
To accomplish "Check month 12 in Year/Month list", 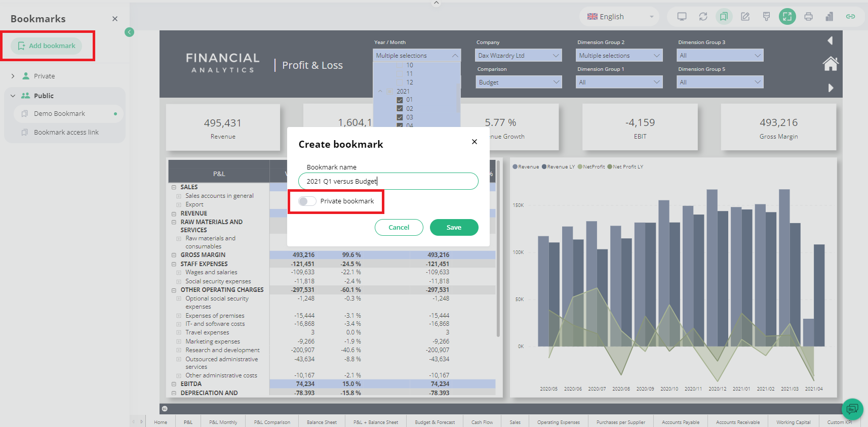I will [x=400, y=82].
